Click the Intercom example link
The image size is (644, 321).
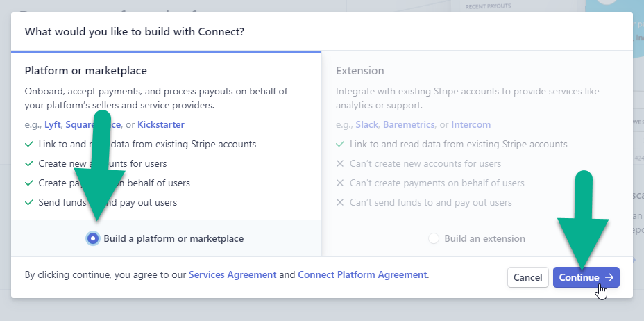click(x=471, y=124)
